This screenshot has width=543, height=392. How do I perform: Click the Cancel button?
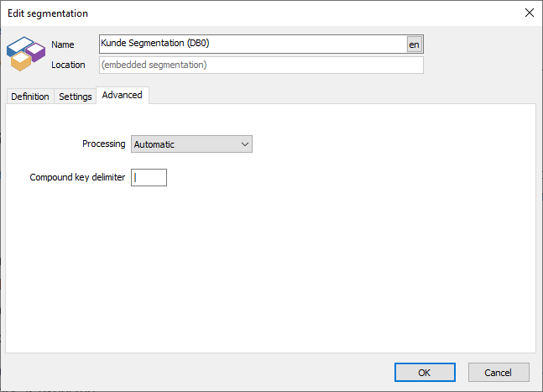(x=499, y=373)
